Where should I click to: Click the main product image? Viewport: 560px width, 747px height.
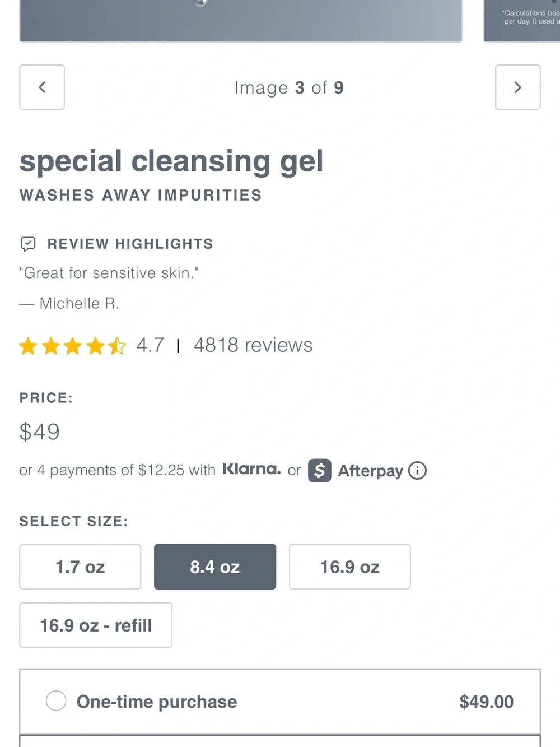tap(241, 21)
